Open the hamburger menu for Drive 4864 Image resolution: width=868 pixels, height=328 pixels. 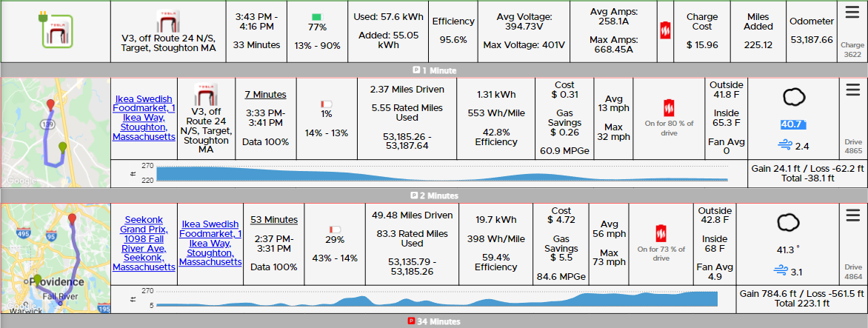852,215
